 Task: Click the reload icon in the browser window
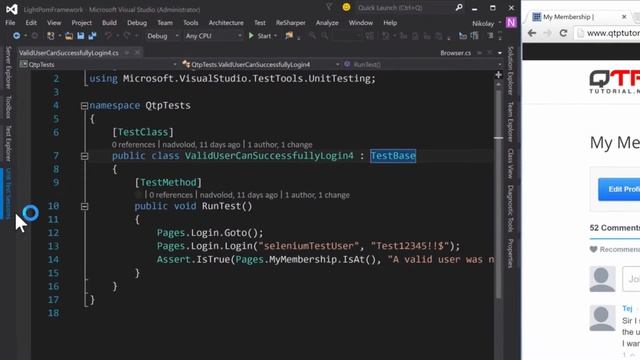pyautogui.click(x=563, y=33)
